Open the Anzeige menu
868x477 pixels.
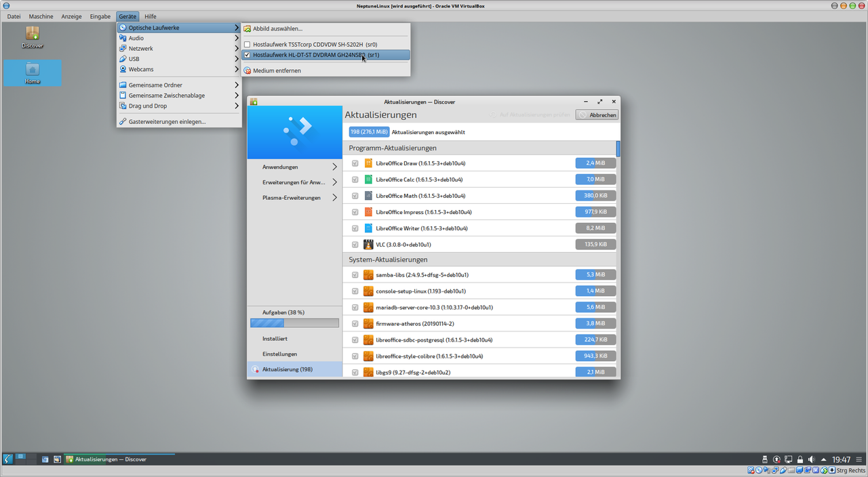71,16
